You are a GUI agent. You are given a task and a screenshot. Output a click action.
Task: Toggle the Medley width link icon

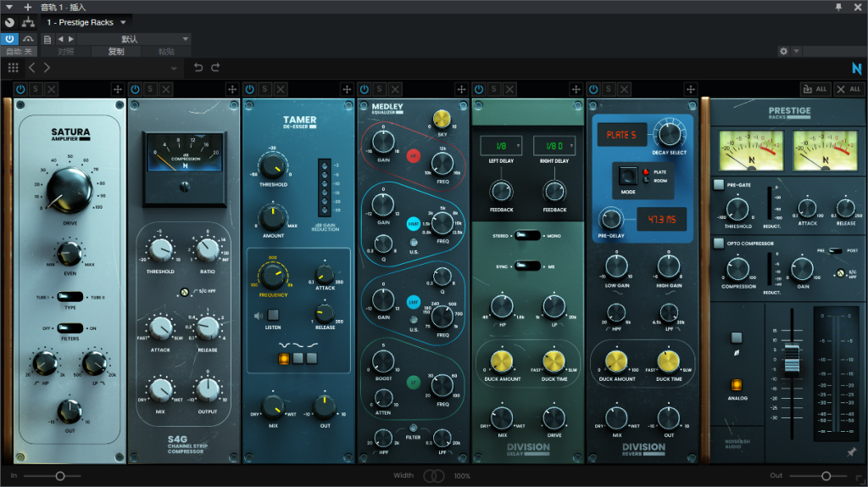point(434,476)
